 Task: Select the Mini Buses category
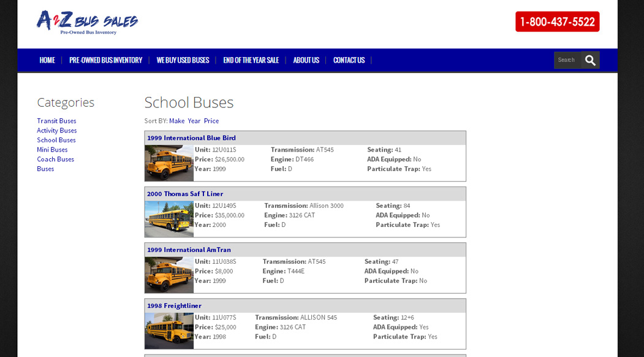coord(52,150)
